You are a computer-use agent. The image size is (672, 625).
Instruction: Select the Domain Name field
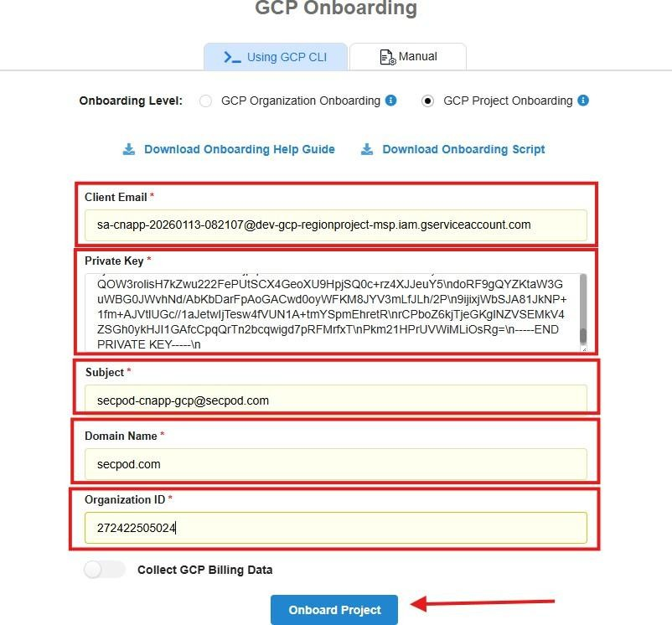(335, 464)
